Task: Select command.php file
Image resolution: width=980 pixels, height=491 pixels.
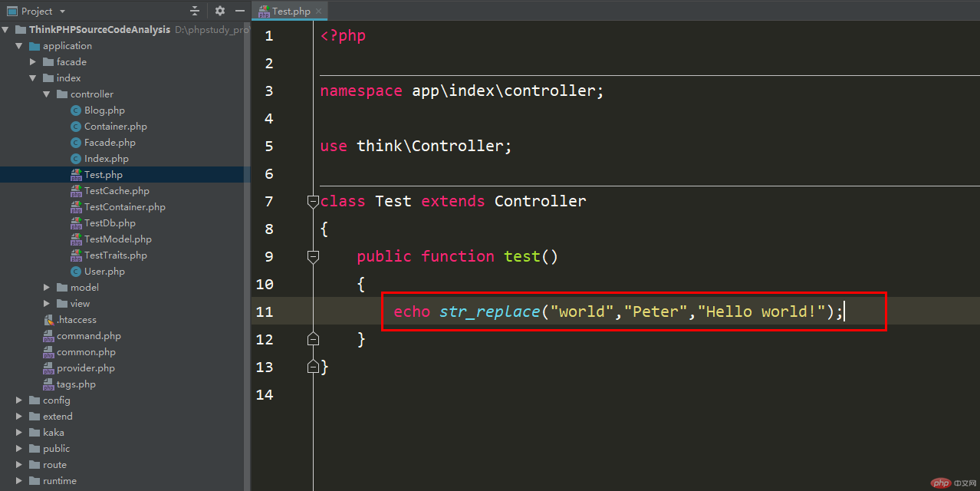Action: [89, 335]
